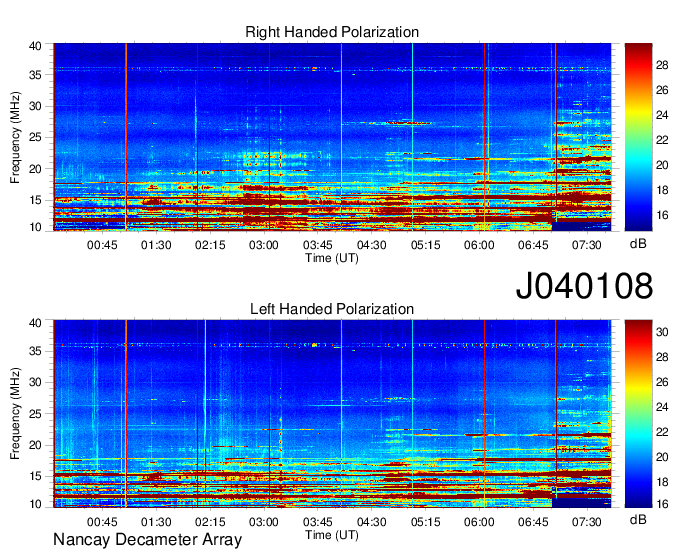Click the 'Nancay Decameter Array' caption
The image size is (680, 552).
147,540
